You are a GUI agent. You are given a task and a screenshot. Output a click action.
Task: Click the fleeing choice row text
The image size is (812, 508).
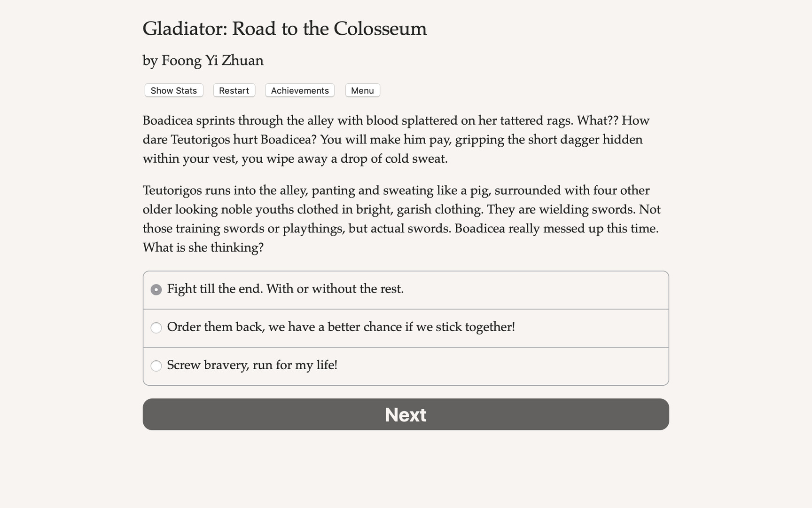click(252, 365)
